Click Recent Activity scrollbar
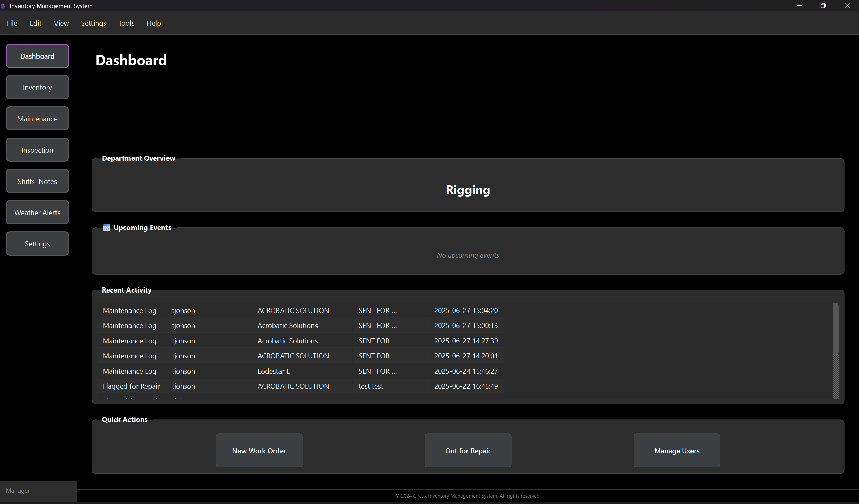 point(835,329)
